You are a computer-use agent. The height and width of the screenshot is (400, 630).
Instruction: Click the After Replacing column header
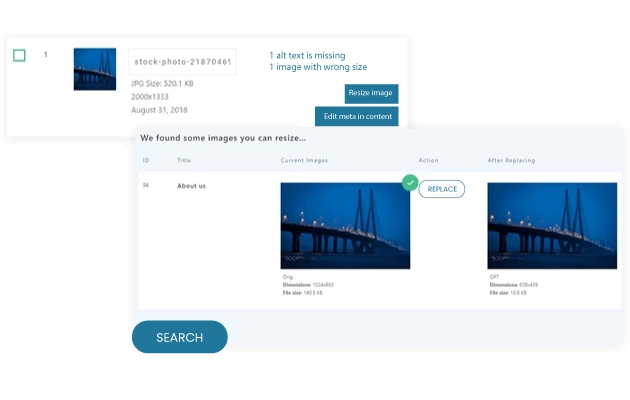[x=511, y=160]
